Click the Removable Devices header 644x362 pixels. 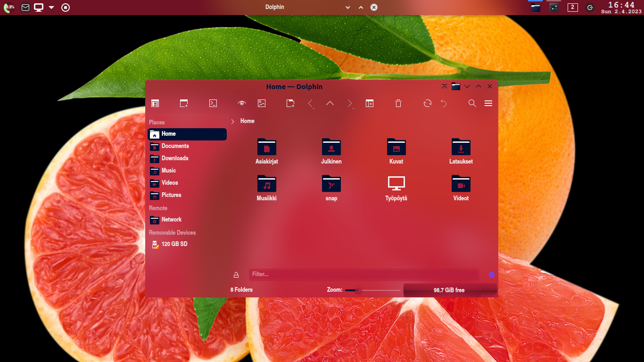click(x=173, y=233)
